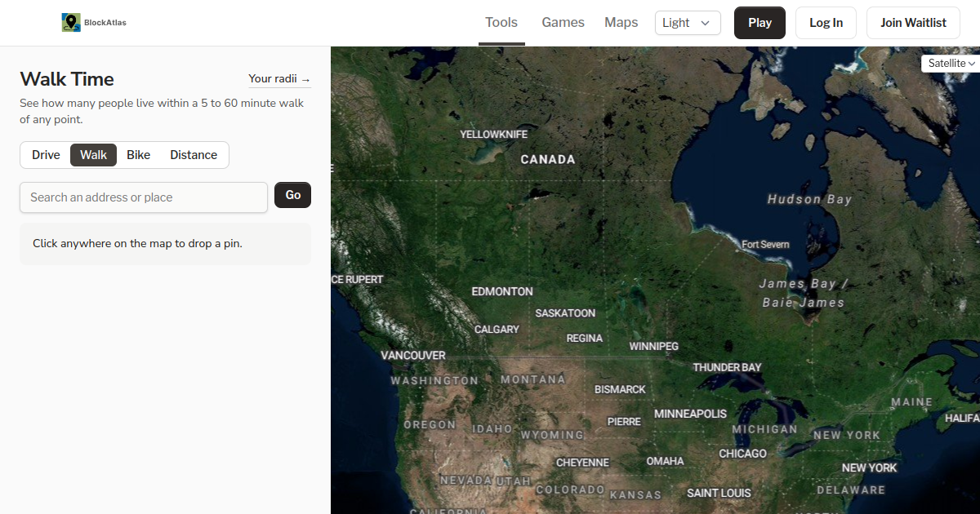Drop a pin on Saskatoon label
The width and height of the screenshot is (980, 514).
click(565, 313)
